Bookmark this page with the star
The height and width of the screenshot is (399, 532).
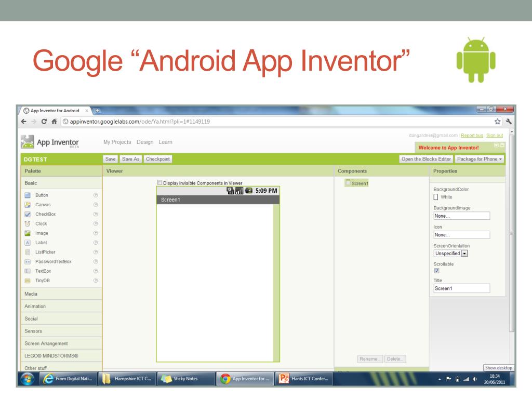(x=497, y=122)
